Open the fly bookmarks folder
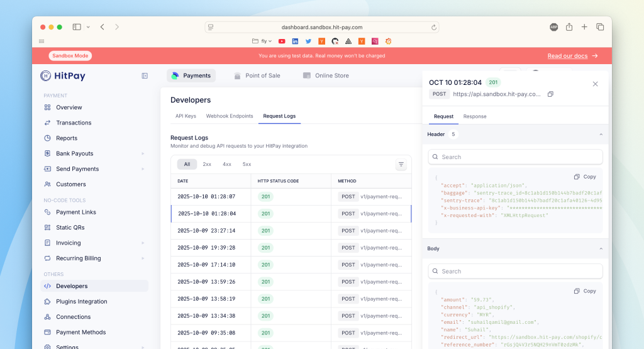Viewport: 644px width, 349px height. click(262, 41)
